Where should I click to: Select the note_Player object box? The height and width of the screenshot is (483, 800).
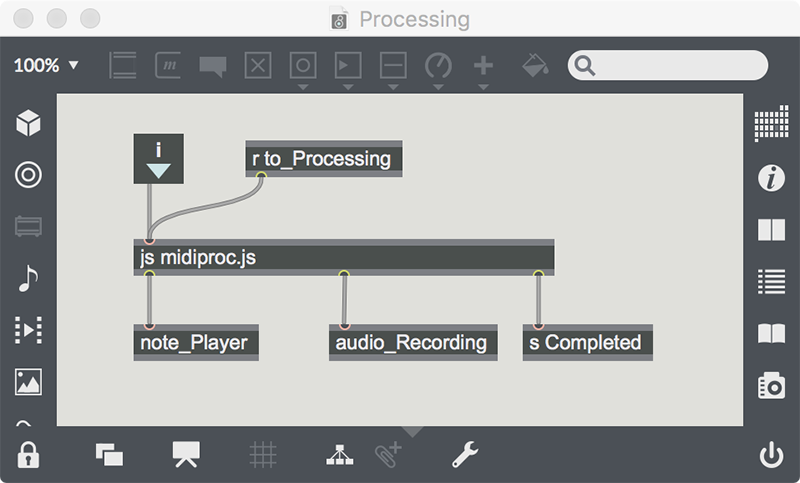coord(196,343)
